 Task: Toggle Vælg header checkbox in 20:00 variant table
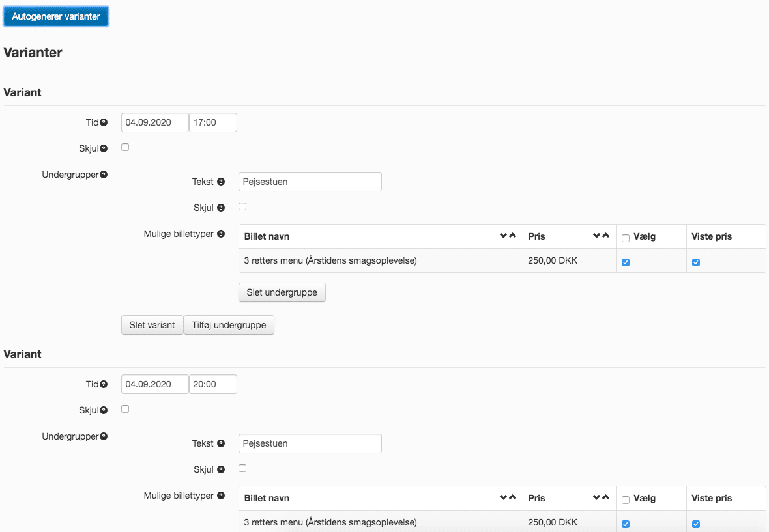click(626, 499)
